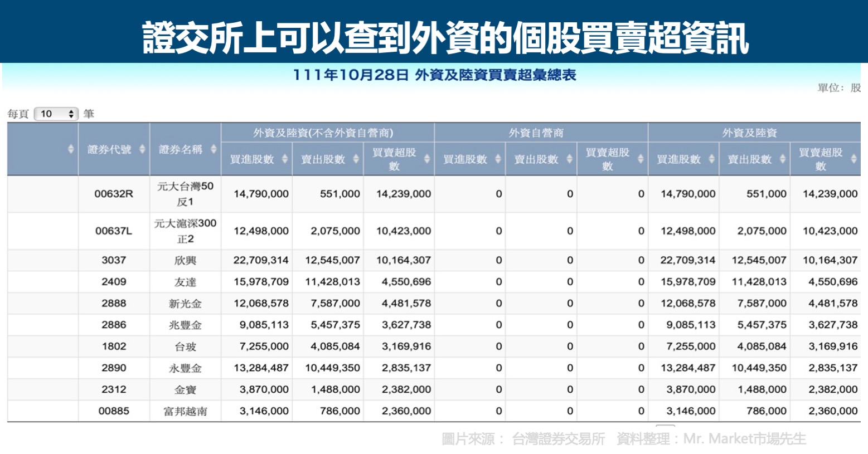Click security name 欣興
Image resolution: width=868 pixels, height=454 pixels.
tap(185, 260)
